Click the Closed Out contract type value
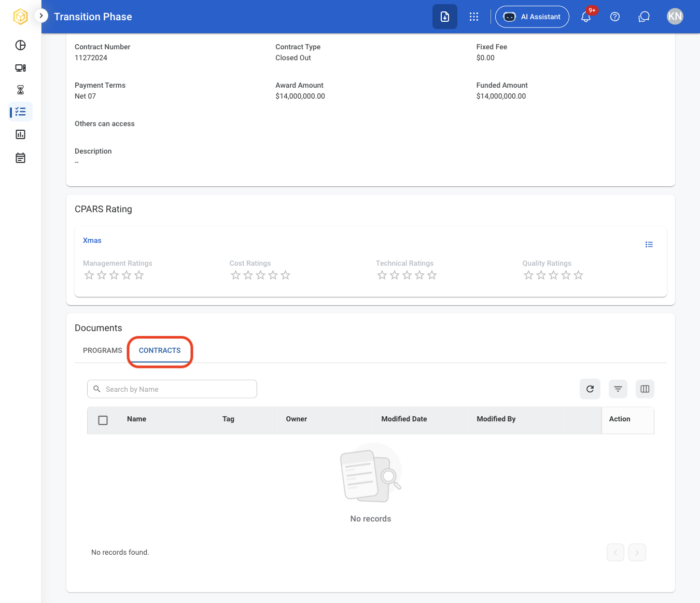 coord(293,58)
